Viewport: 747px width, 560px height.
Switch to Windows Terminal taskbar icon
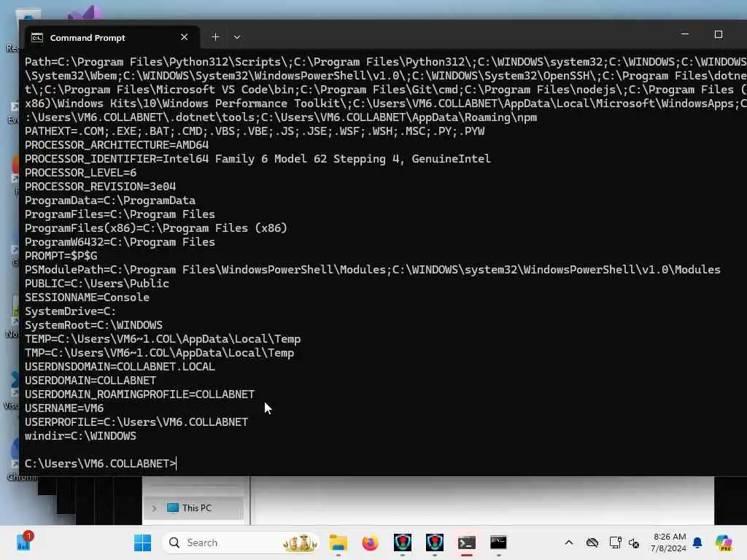[466, 542]
